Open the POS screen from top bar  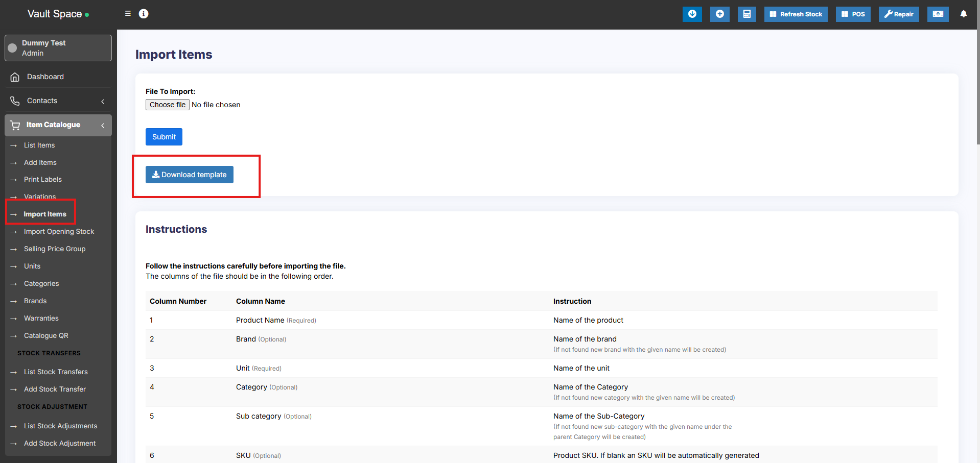pos(853,14)
